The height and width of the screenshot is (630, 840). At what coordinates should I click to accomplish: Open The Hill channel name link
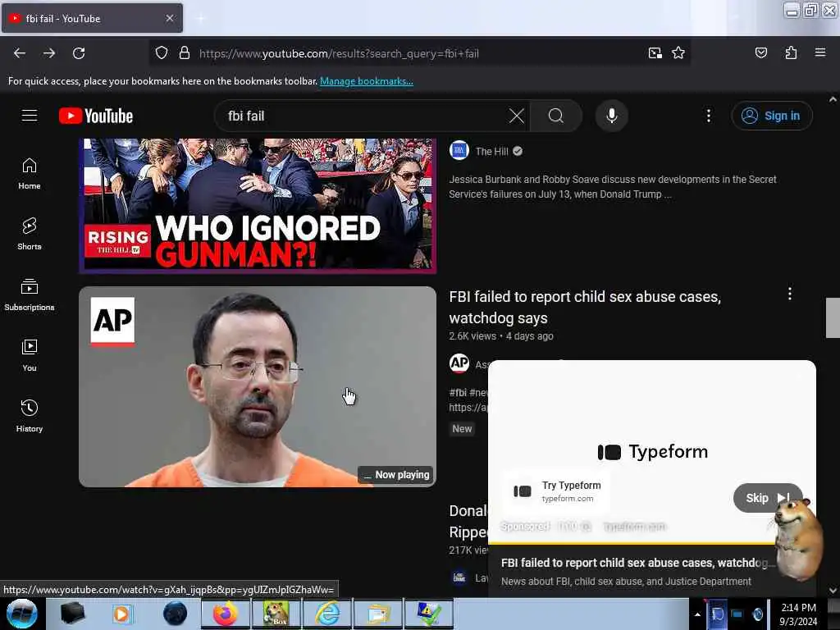coord(491,152)
